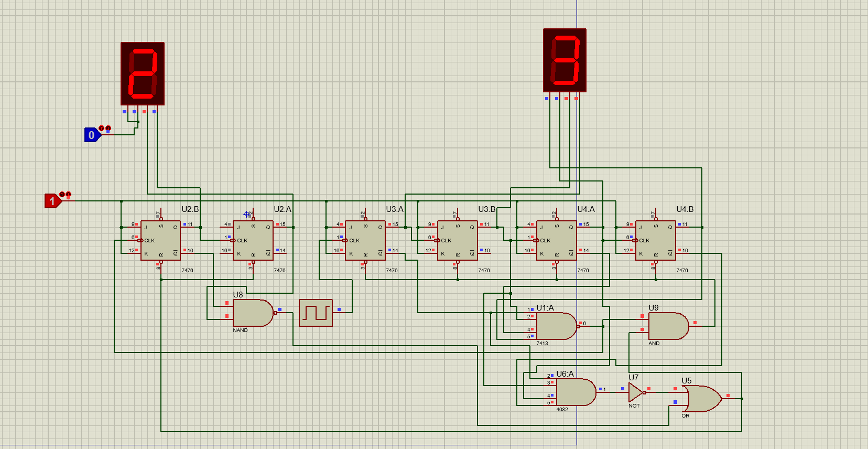Screen dimensions: 868x449
Task: Select the U2:B JK flip-flop
Action: pyautogui.click(x=160, y=240)
